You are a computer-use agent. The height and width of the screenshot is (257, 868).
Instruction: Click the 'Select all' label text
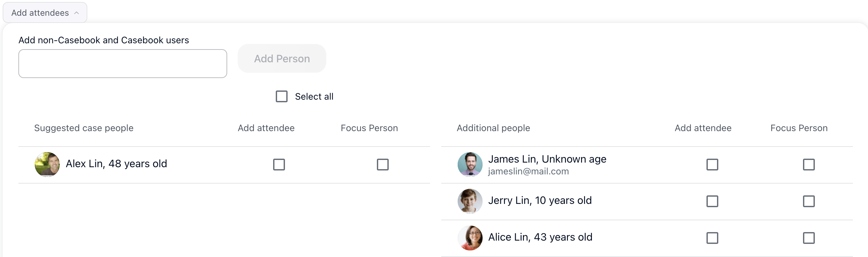coord(314,97)
